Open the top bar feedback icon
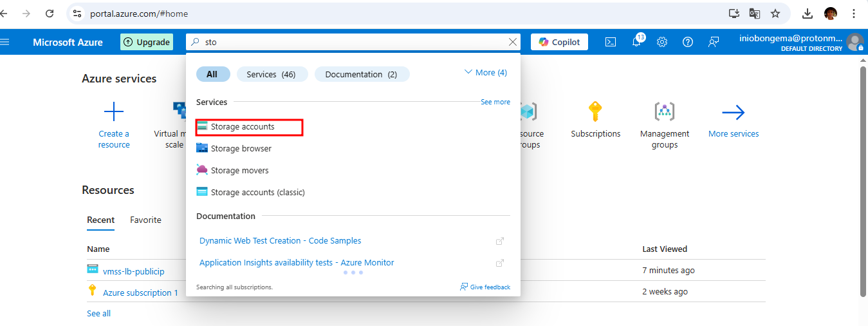This screenshot has height=326, width=868. [x=714, y=42]
